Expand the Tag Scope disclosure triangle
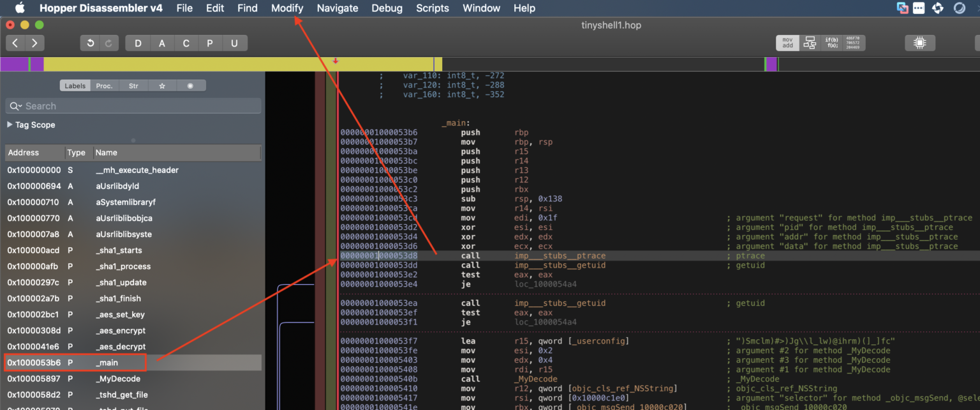 pyautogui.click(x=10, y=125)
